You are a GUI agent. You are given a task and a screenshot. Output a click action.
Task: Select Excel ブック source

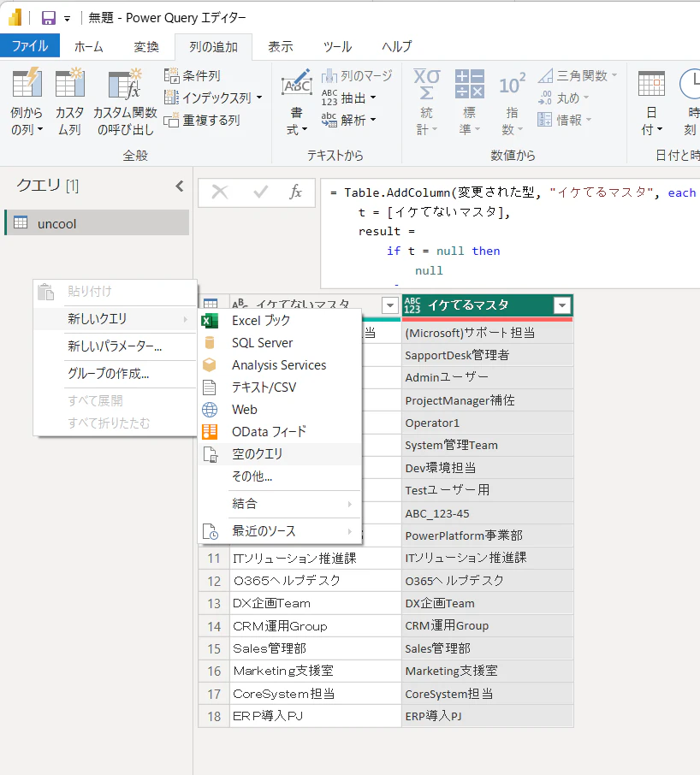(280, 320)
